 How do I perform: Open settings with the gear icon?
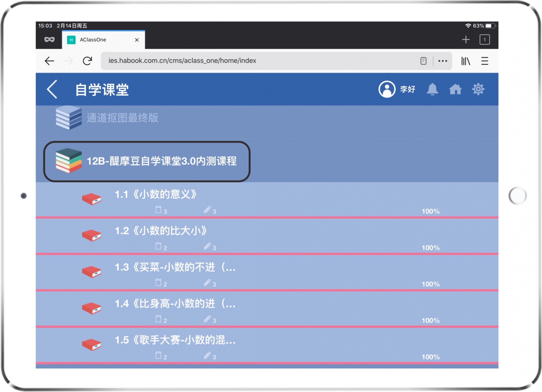coord(478,89)
